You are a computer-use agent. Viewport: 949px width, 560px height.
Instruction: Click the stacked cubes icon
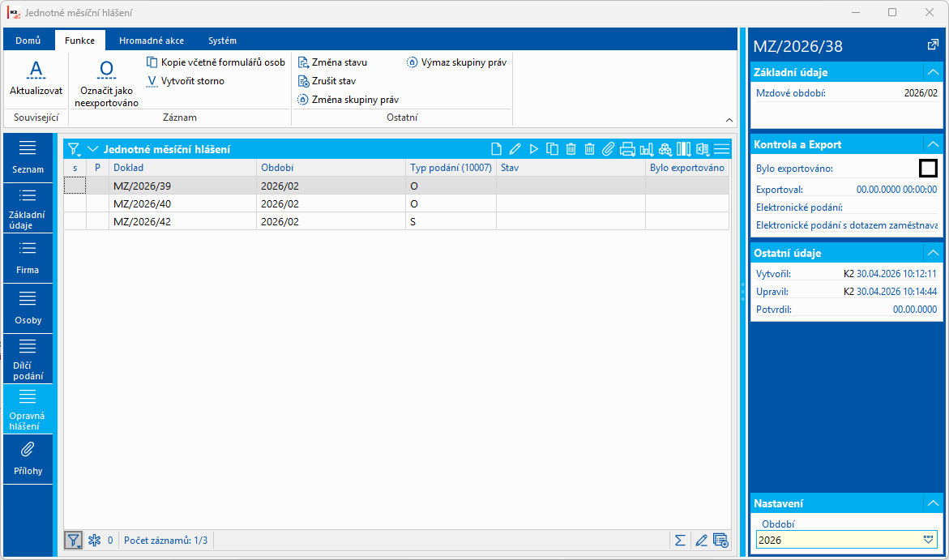(665, 149)
